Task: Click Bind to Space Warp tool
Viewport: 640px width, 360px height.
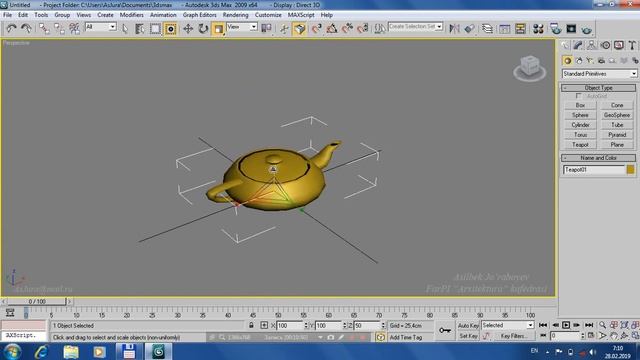Action: 74,28
